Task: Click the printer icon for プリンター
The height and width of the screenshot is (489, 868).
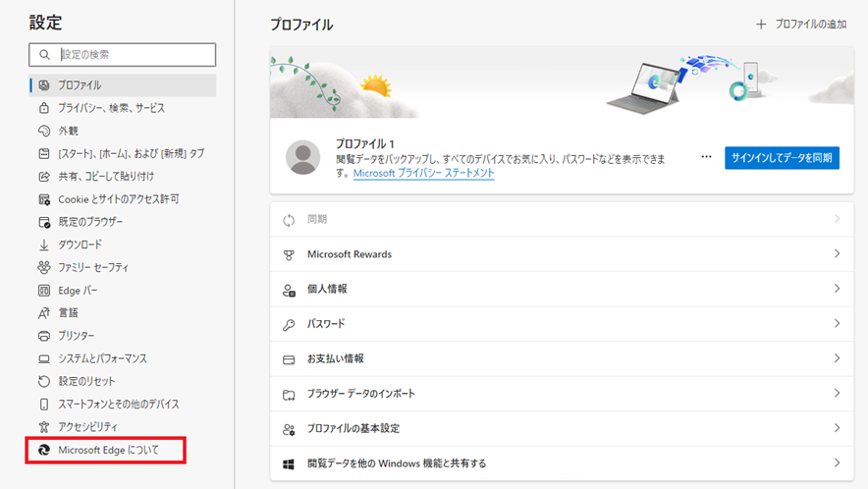Action: 44,336
